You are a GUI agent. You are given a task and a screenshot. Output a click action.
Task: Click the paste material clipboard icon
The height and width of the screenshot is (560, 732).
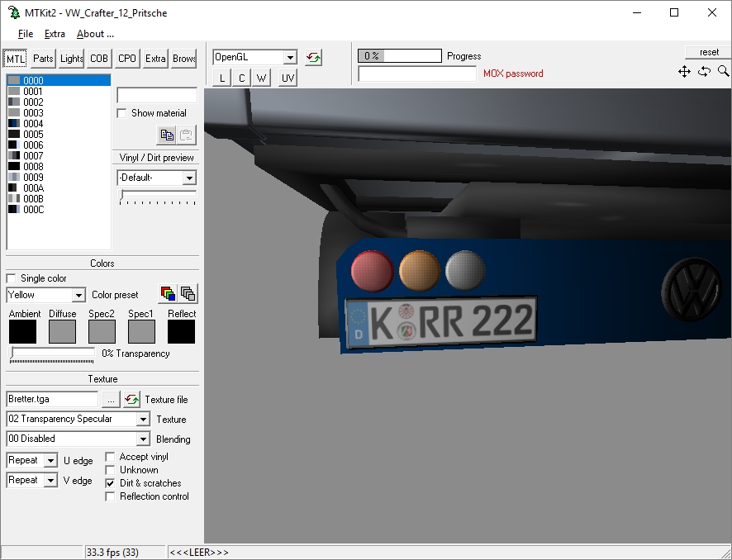[186, 135]
